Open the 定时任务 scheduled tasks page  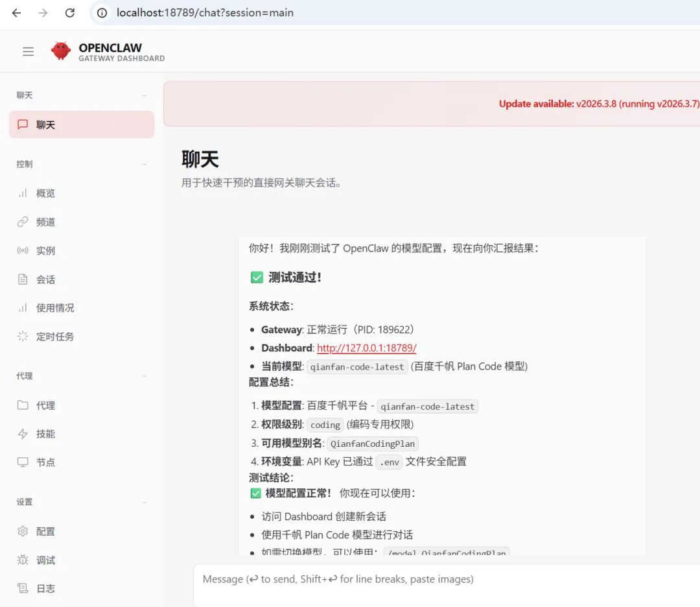[x=82, y=337]
